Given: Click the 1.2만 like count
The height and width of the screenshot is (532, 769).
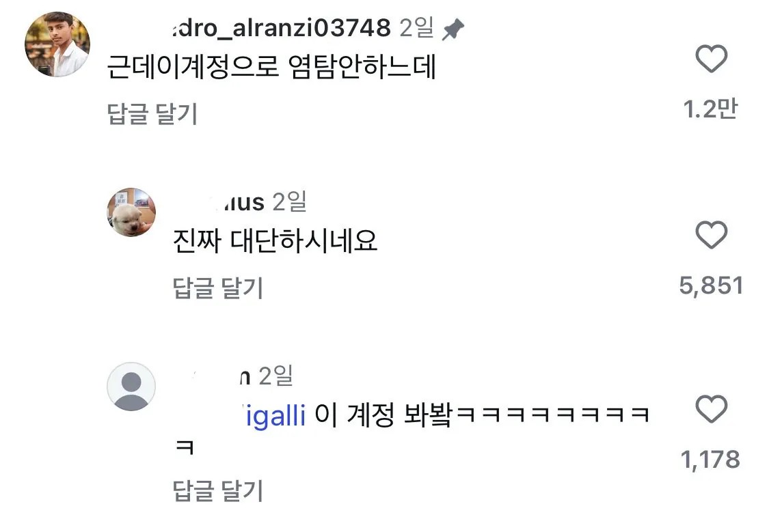Looking at the screenshot, I should pyautogui.click(x=711, y=109).
